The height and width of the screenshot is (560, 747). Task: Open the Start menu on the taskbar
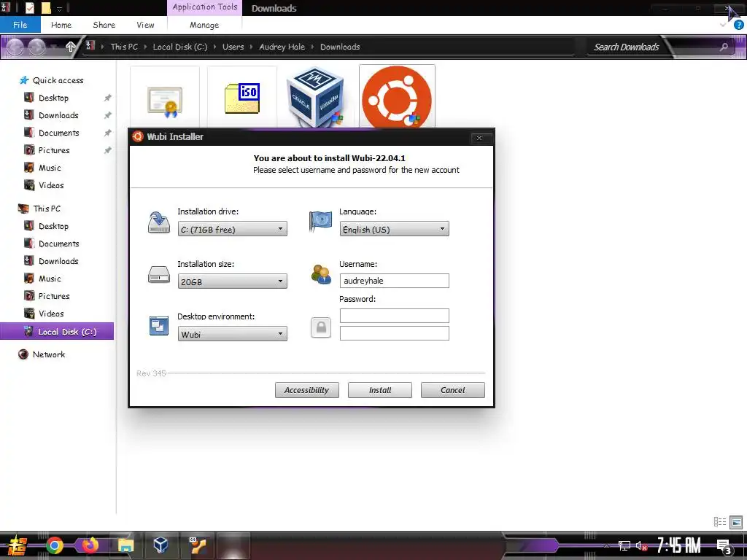click(x=18, y=545)
